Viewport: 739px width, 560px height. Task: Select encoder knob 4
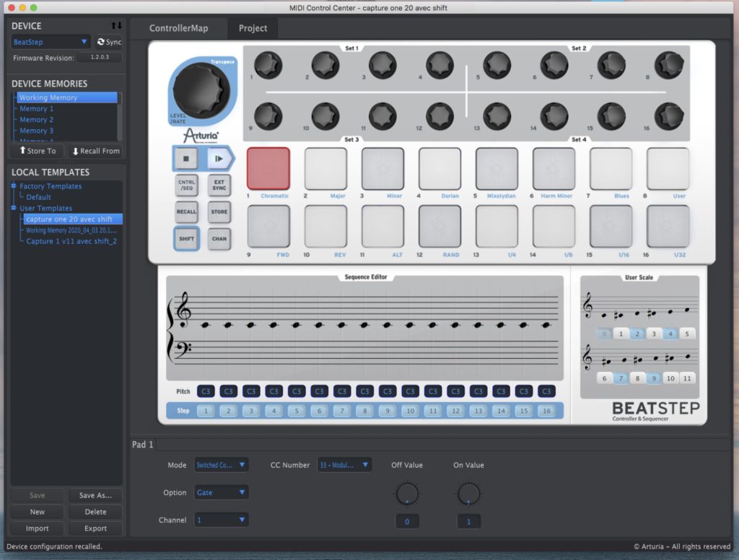[440, 65]
